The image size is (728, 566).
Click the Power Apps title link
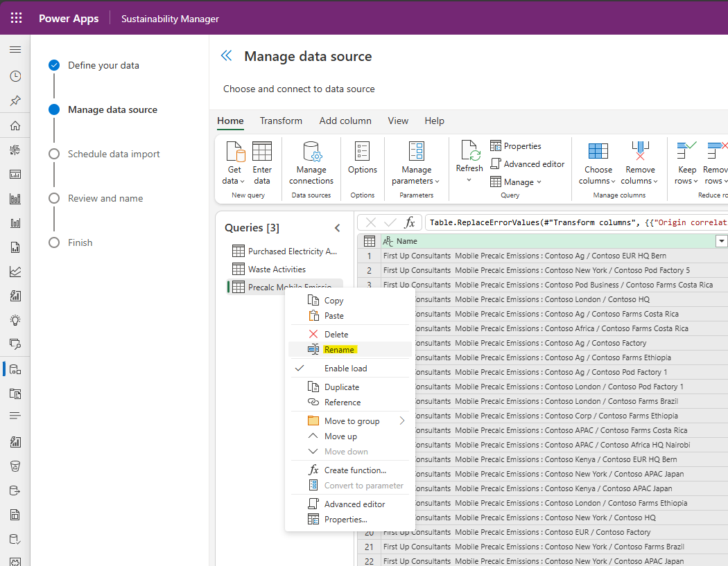pyautogui.click(x=69, y=19)
